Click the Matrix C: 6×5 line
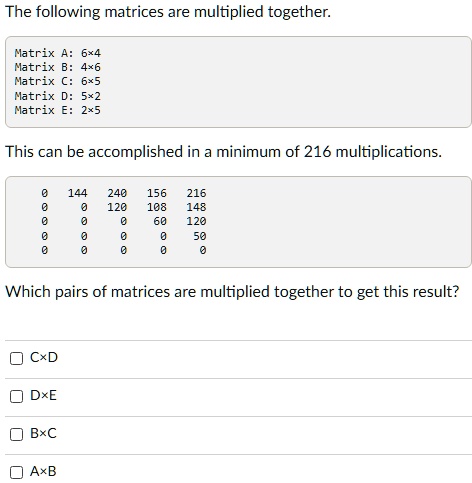 click(57, 81)
